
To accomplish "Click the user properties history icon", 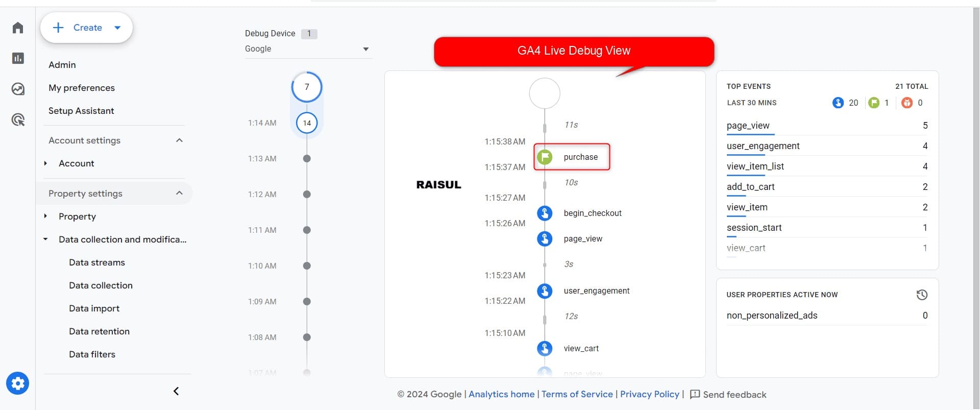I will [921, 295].
